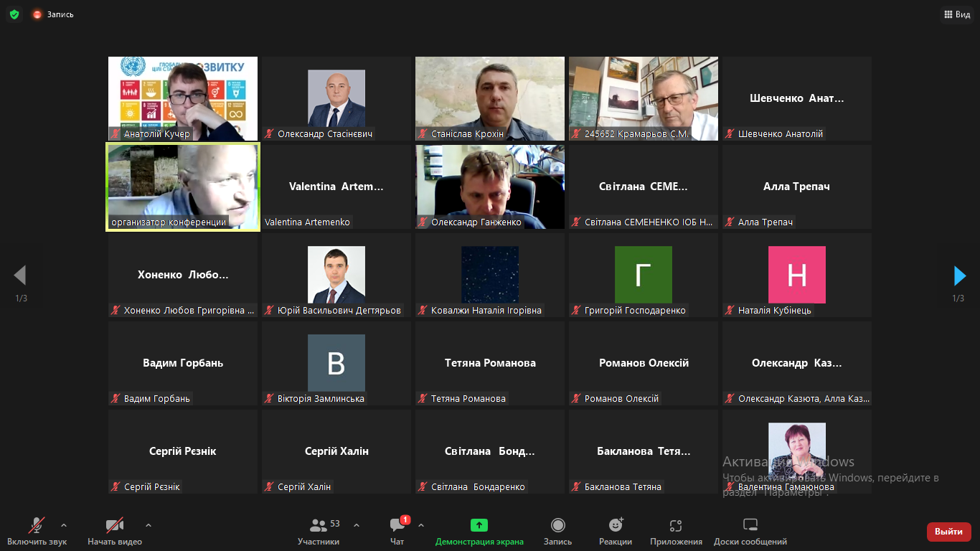The image size is (980, 551).
Task: Click the red 'Выйти' leave button
Action: coord(949,532)
